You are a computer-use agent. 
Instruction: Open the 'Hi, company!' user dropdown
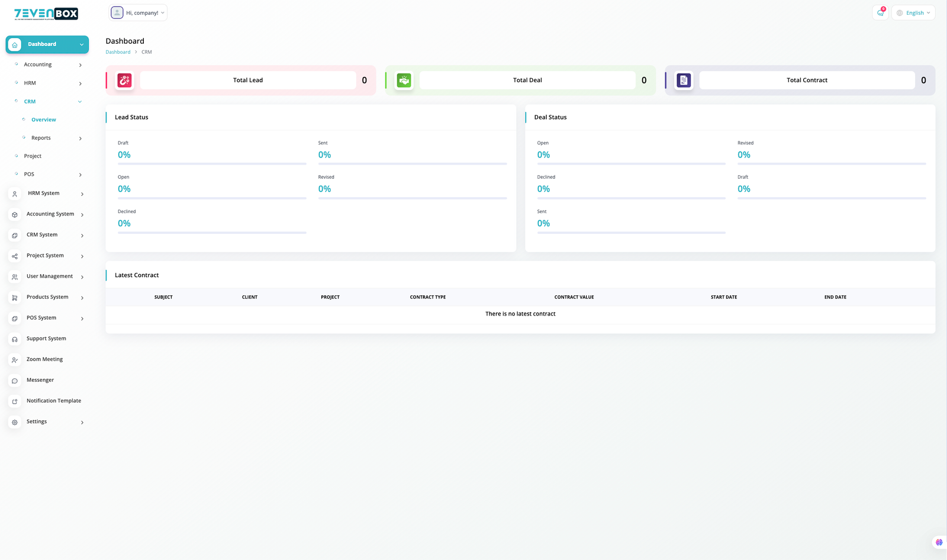click(x=138, y=13)
